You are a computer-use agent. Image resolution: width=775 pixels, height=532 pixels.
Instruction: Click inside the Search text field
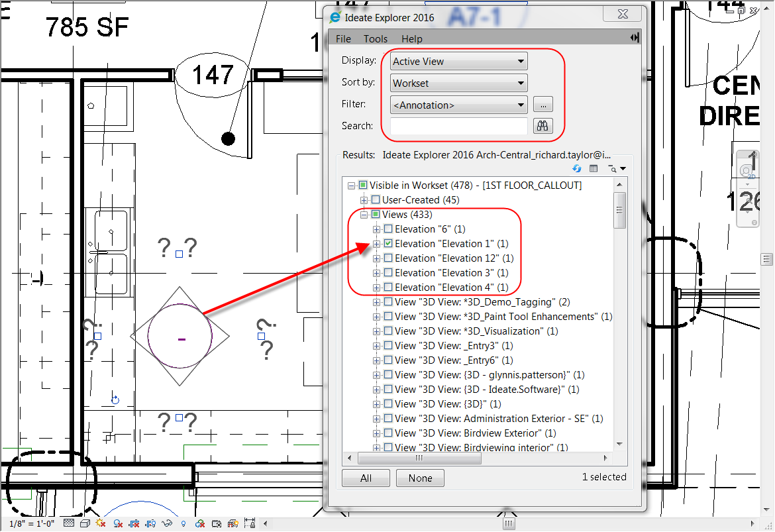click(458, 126)
